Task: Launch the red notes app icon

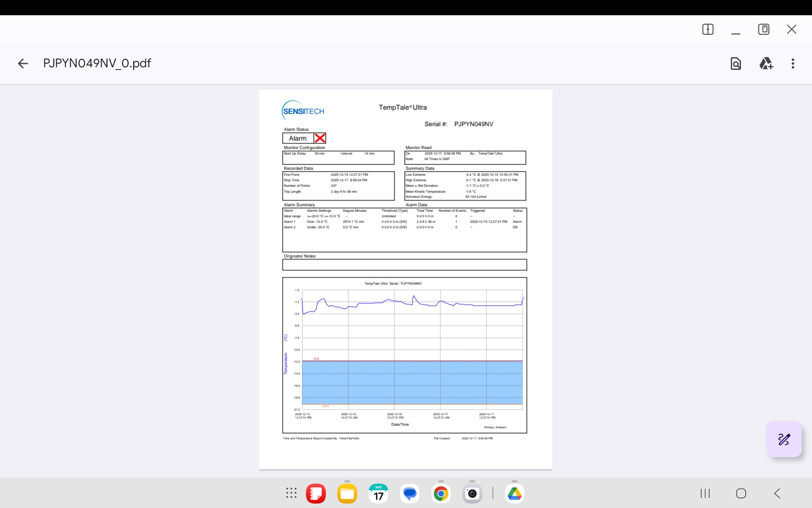Action: click(316, 494)
